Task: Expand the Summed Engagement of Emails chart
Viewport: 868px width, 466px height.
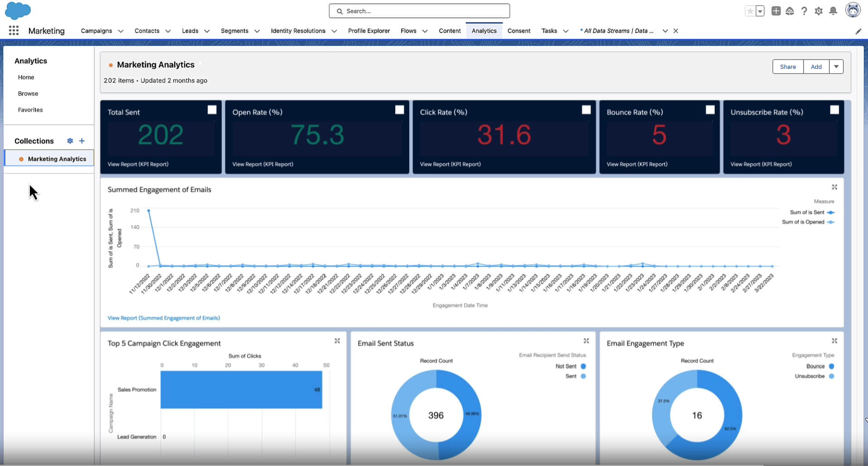Action: 834,187
